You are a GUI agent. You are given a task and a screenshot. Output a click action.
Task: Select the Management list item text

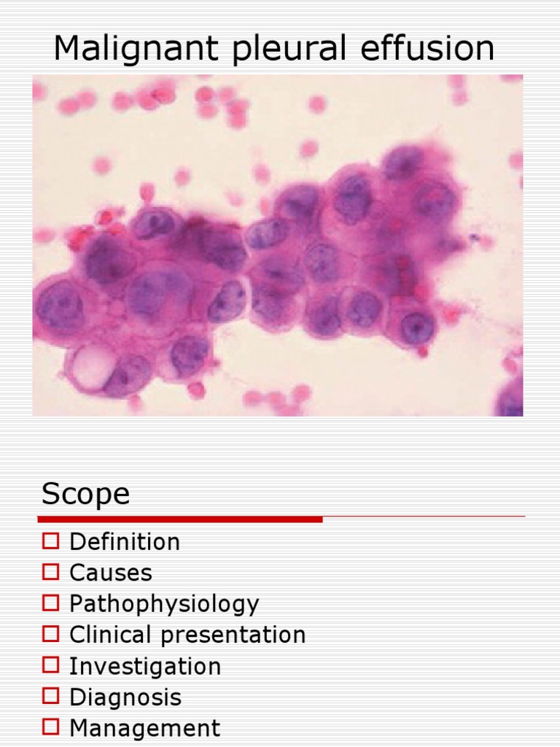click(144, 728)
